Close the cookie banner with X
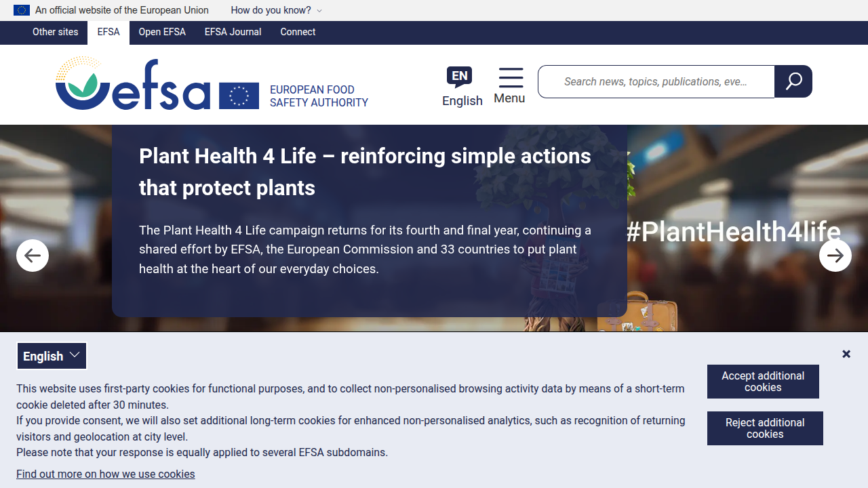Image resolution: width=868 pixels, height=488 pixels. pos(846,354)
